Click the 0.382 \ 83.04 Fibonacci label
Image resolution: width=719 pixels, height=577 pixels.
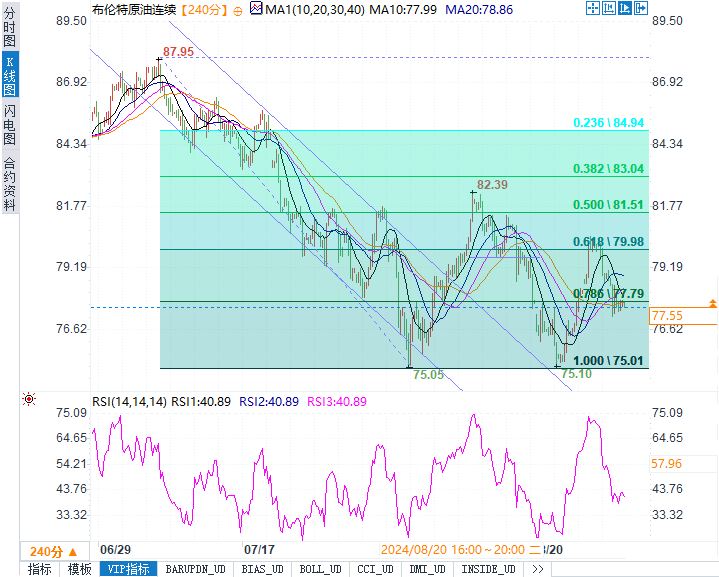(608, 169)
